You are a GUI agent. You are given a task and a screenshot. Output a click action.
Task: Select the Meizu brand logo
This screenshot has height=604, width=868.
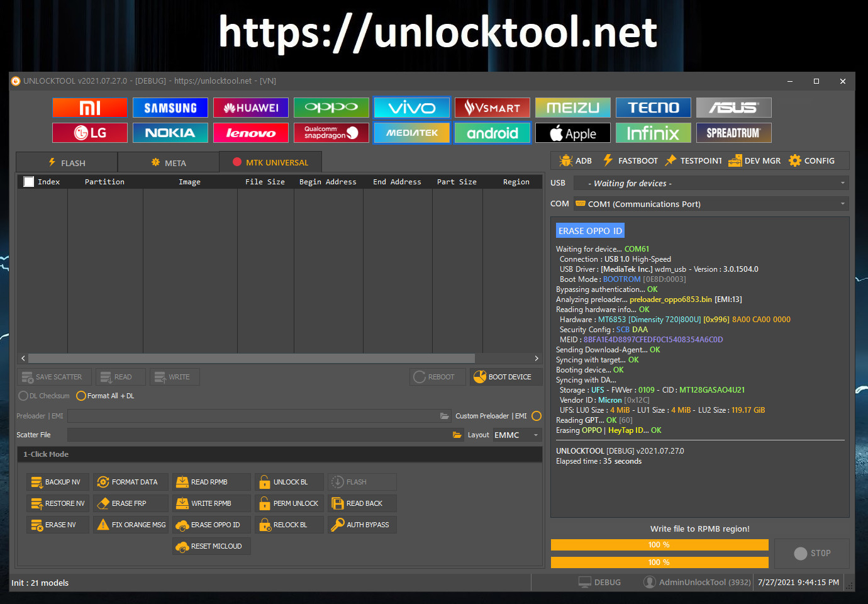pyautogui.click(x=573, y=108)
